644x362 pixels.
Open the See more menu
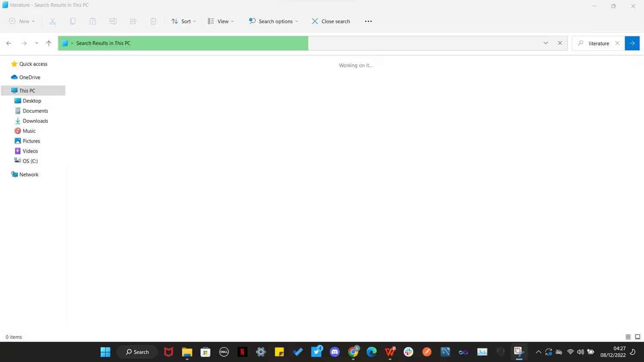pyautogui.click(x=368, y=21)
